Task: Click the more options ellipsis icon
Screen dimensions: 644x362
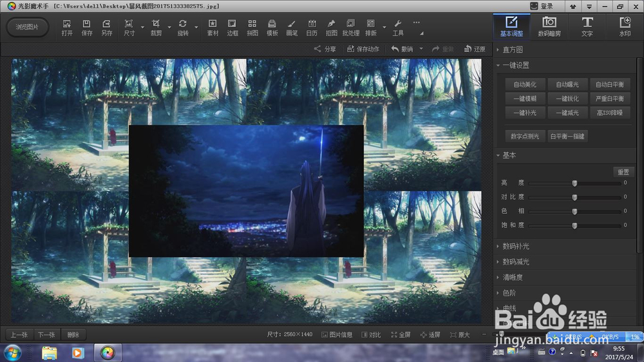Action: click(x=417, y=23)
